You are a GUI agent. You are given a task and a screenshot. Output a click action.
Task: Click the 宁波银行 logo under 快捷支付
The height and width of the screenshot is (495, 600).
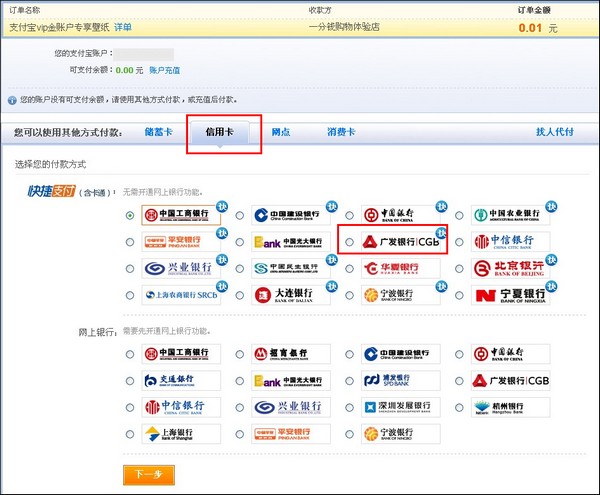tap(401, 295)
